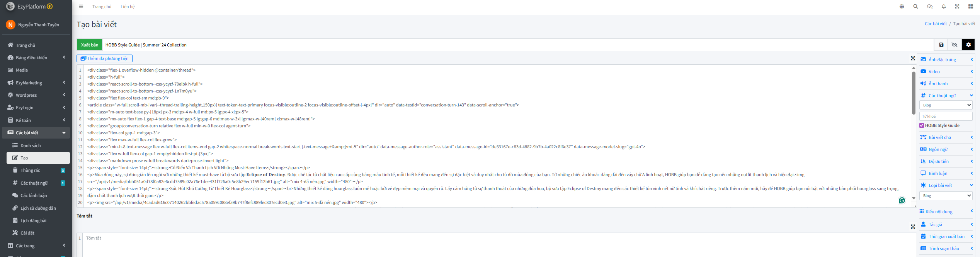Viewport: 980px width, 257px height.
Task: Open Danh sách in the sidebar
Action: 31,146
